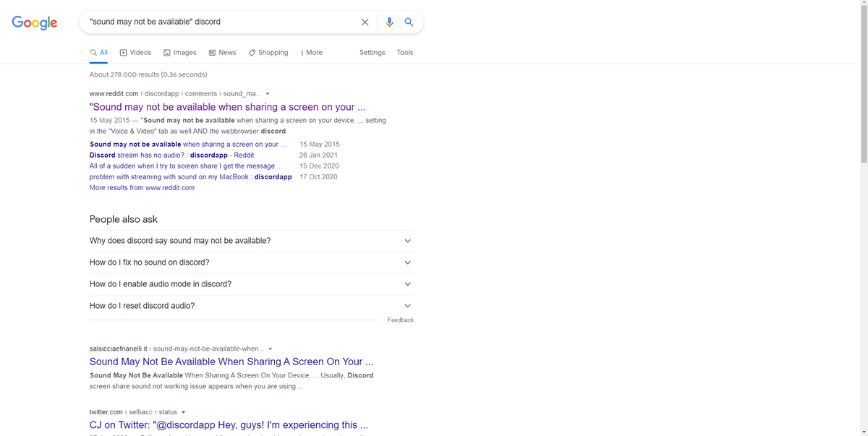
Task: Click the date "26 Jan 2021"
Action: coord(318,155)
